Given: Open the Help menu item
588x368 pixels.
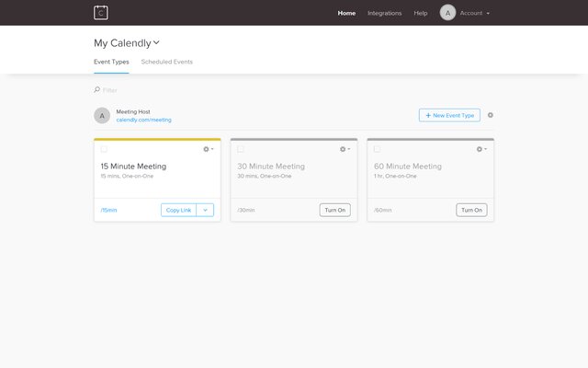Looking at the screenshot, I should pos(421,13).
